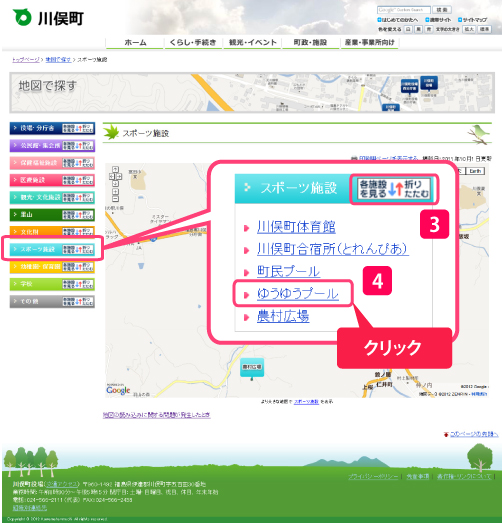This screenshot has height=524, width=502.
Task: Click the 地図で探す map banner
Action: point(252,93)
